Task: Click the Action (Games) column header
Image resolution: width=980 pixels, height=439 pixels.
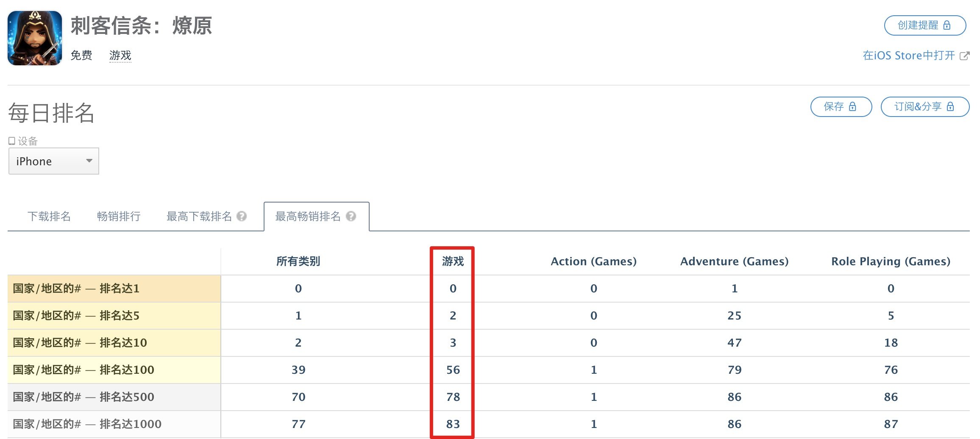Action: (x=594, y=261)
